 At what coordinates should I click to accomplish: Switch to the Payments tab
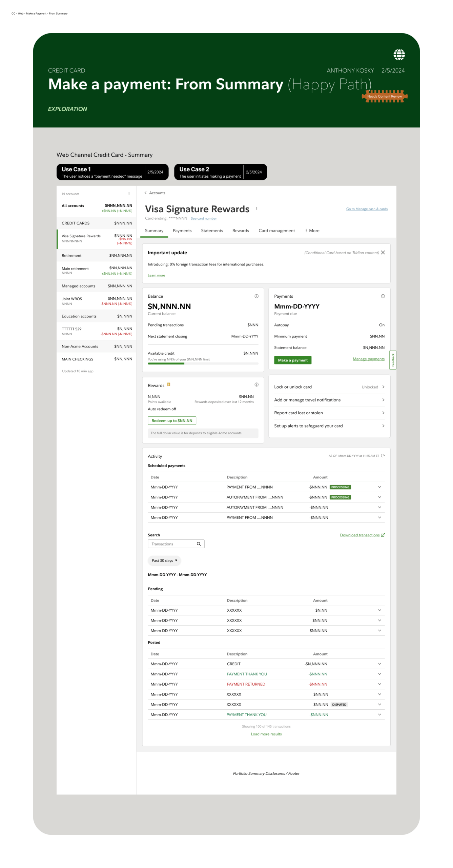(182, 231)
